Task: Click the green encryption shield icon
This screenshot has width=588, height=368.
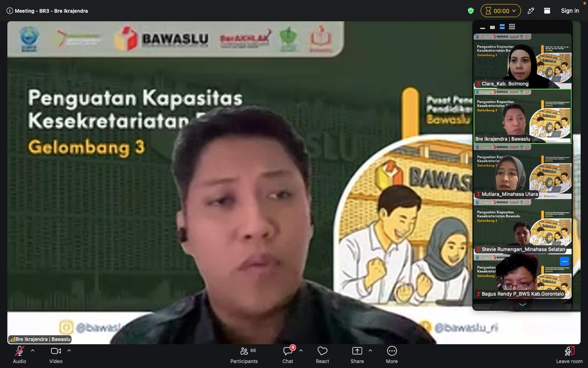Action: pos(471,11)
